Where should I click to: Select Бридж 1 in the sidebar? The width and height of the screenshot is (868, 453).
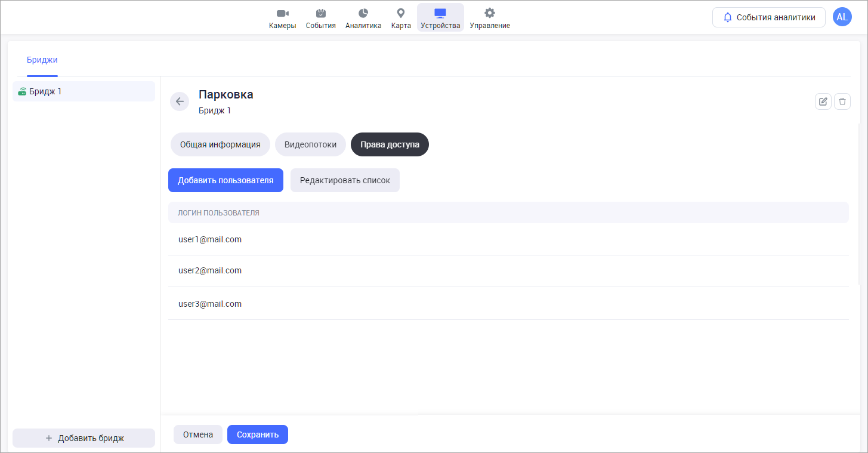pos(84,91)
